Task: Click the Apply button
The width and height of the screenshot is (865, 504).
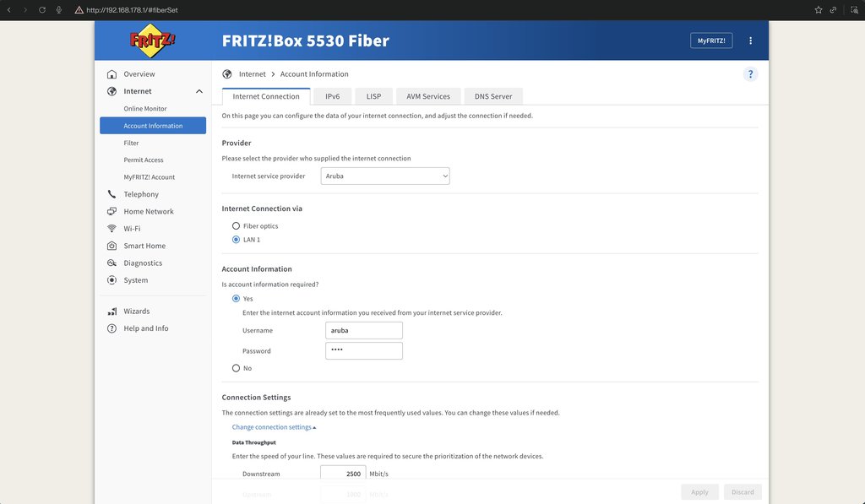Action: point(699,492)
